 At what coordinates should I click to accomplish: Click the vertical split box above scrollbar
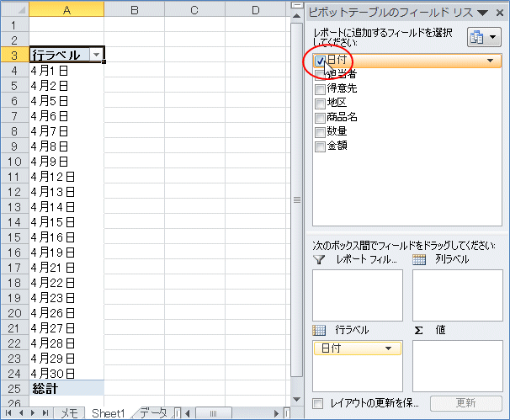[x=296, y=5]
